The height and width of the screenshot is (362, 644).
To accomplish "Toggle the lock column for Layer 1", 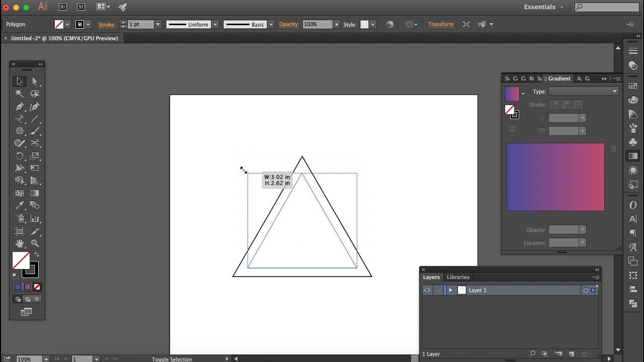I will click(x=438, y=290).
